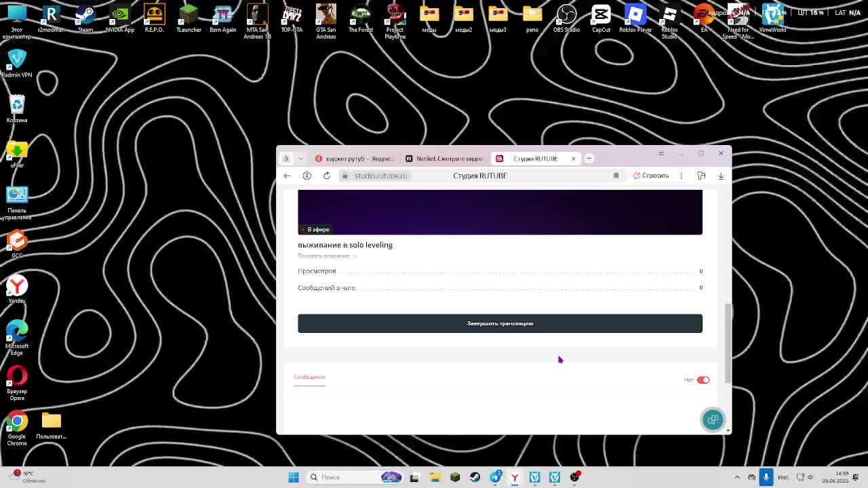Bookmark page using address bar icon

coord(616,176)
